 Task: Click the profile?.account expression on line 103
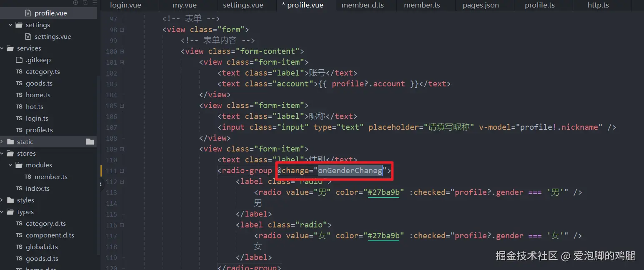point(368,84)
